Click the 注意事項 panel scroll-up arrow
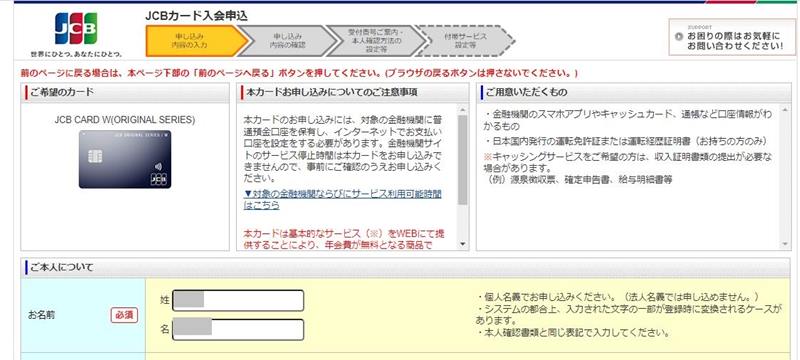This screenshot has width=800, height=360. pos(463,110)
